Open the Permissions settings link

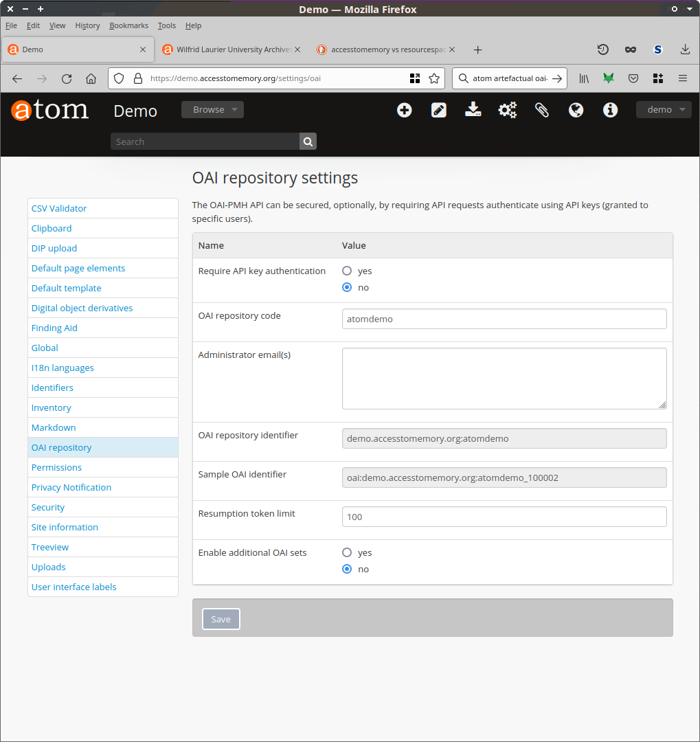(56, 467)
